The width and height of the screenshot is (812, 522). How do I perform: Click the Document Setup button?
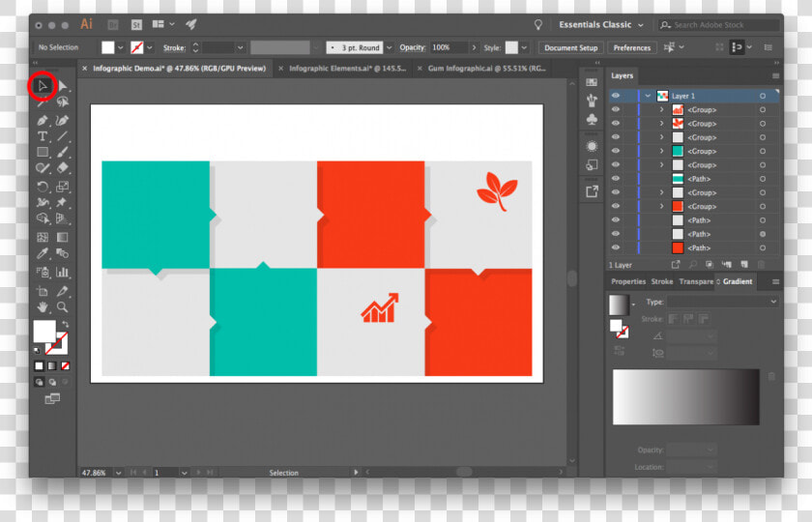(570, 47)
